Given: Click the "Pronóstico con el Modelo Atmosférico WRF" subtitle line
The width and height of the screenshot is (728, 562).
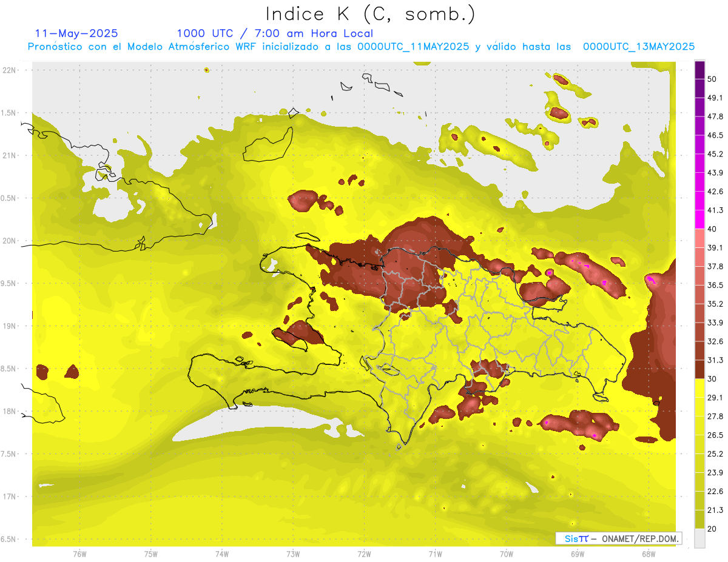Looking at the screenshot, I should [361, 47].
